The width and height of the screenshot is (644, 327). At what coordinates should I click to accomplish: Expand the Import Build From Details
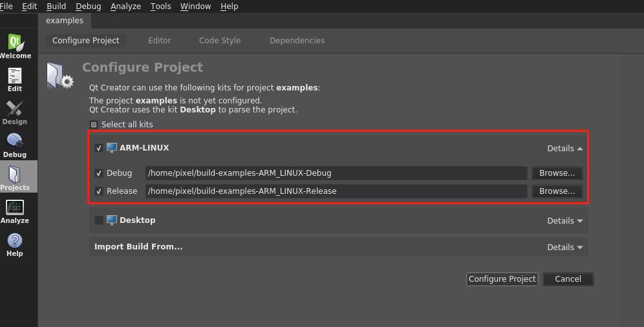pos(564,248)
